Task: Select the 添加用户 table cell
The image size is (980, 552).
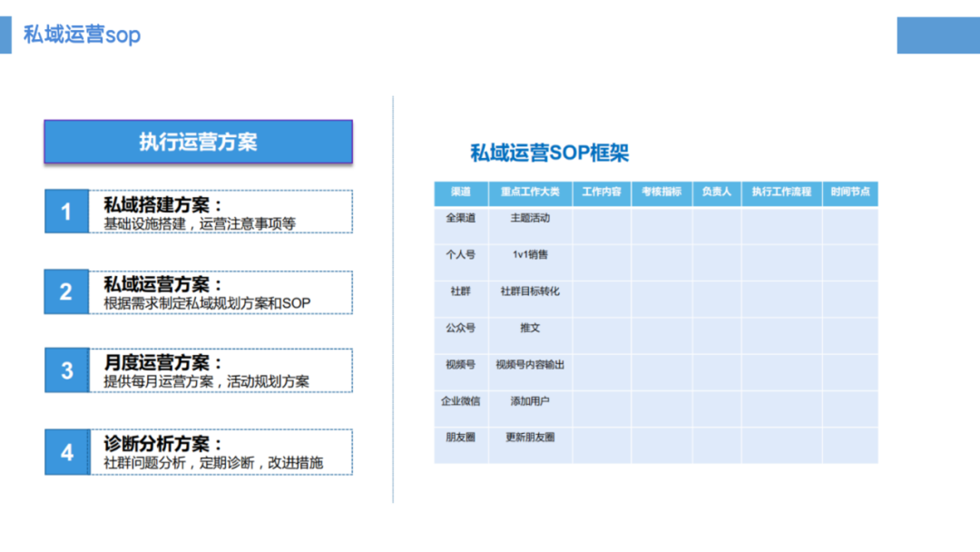Action: (x=530, y=409)
